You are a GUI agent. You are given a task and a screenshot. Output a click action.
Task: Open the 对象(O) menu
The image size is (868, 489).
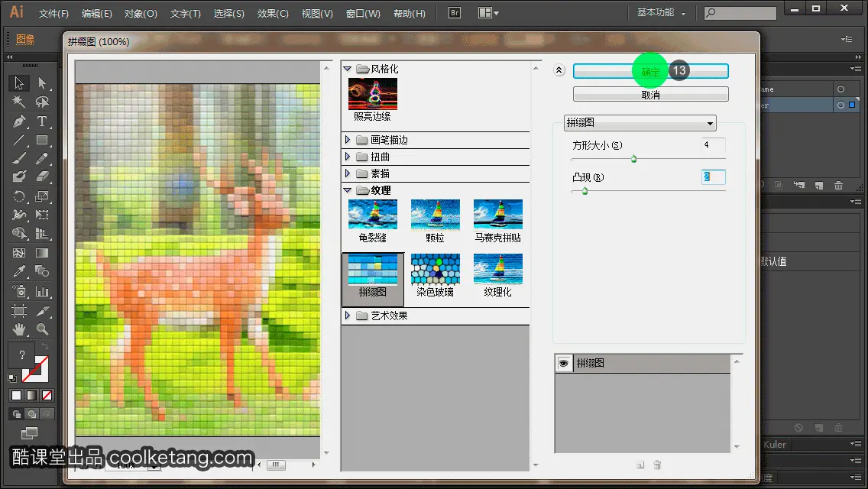tap(141, 13)
